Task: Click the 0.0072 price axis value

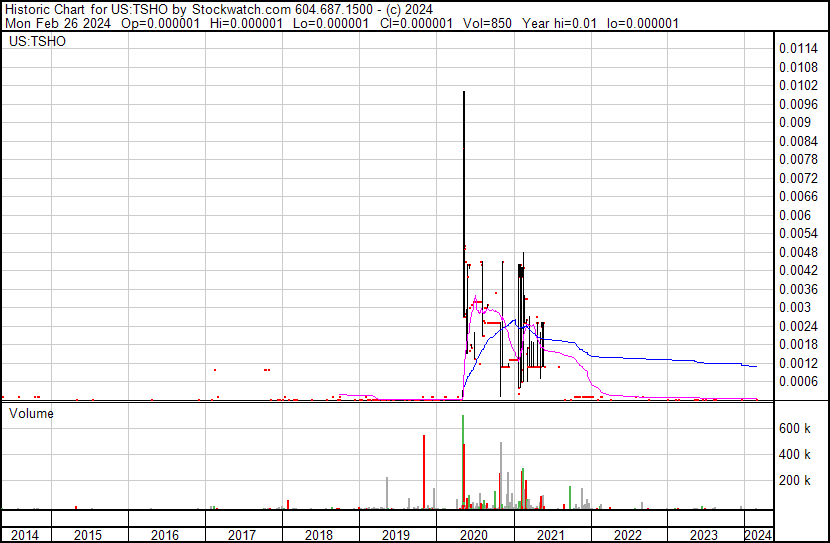Action: point(798,178)
